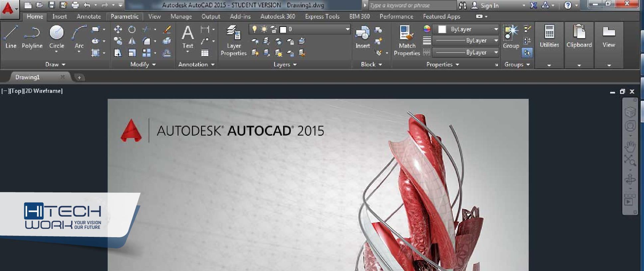Select the Polyline tool
The width and height of the screenshot is (644, 271).
(x=32, y=37)
